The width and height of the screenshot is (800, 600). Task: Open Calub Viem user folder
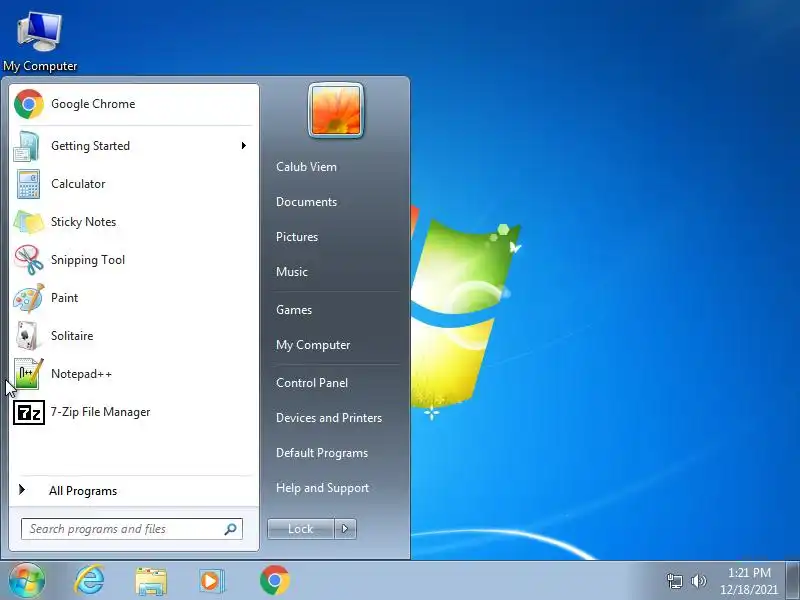point(306,167)
